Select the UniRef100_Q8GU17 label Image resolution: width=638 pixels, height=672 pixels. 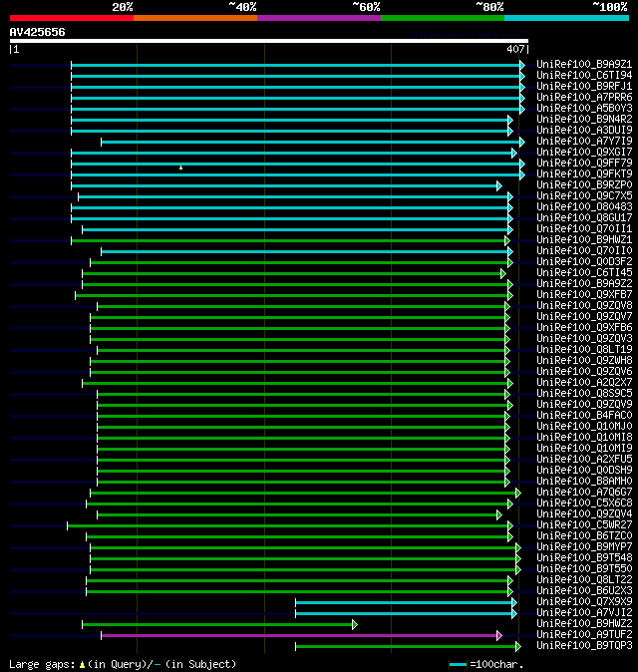[584, 217]
